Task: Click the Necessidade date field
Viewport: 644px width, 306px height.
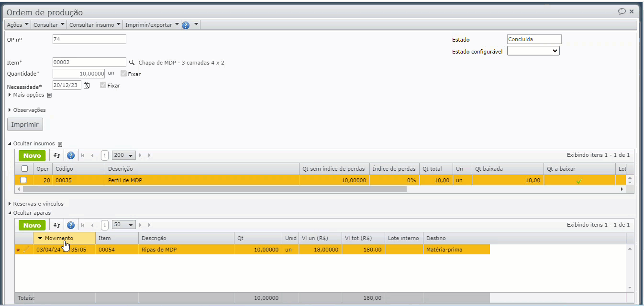Action: click(x=67, y=85)
